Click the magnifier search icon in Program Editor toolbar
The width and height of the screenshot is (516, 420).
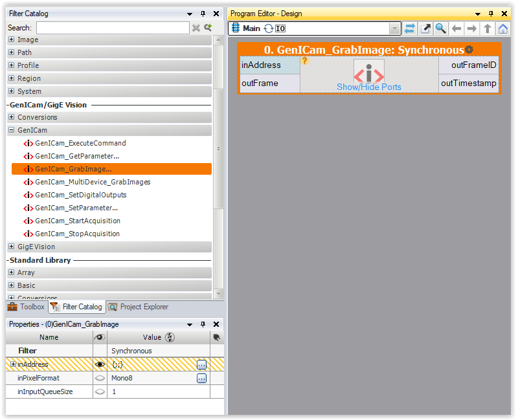441,28
